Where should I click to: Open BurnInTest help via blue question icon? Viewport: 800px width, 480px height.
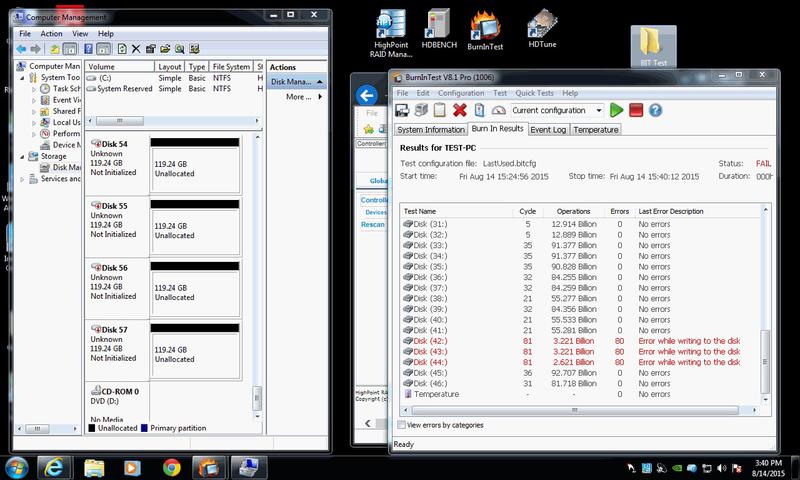pos(656,110)
